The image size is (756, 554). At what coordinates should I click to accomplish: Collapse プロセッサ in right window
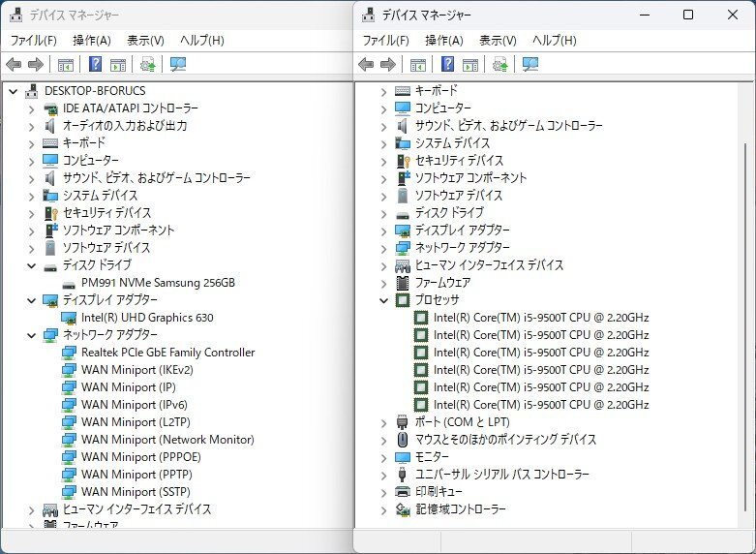click(x=383, y=300)
